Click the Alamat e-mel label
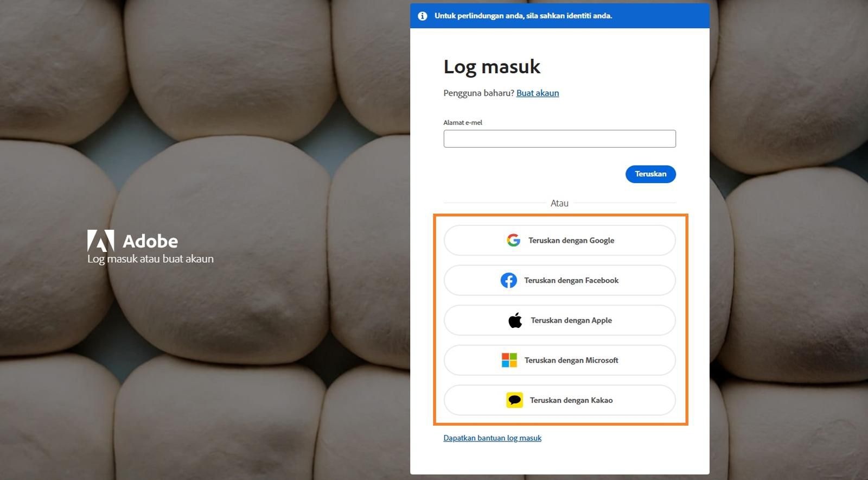868x480 pixels. (x=463, y=123)
